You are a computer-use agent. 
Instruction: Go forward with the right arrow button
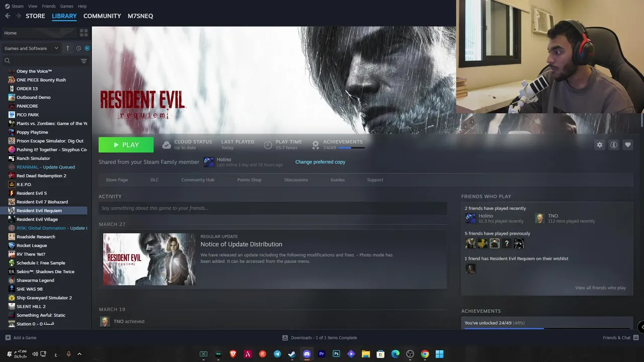(19, 16)
